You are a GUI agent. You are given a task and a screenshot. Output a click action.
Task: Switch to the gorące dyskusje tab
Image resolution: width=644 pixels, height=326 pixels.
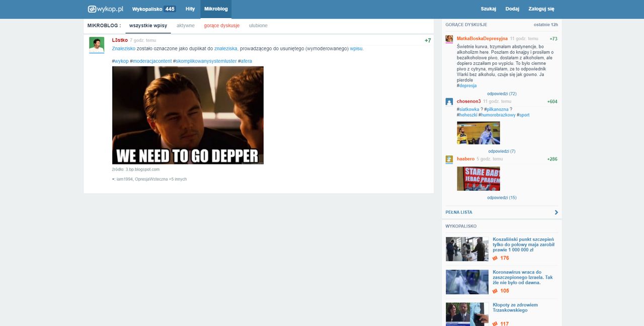(x=222, y=25)
